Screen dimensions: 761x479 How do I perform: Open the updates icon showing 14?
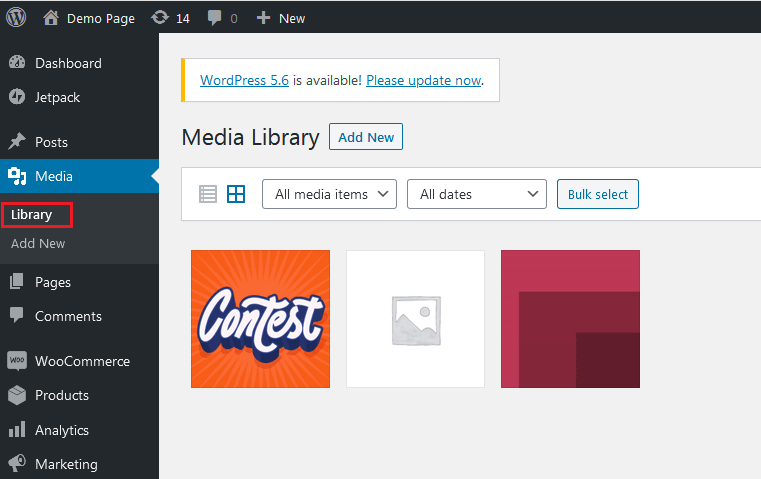click(x=160, y=18)
